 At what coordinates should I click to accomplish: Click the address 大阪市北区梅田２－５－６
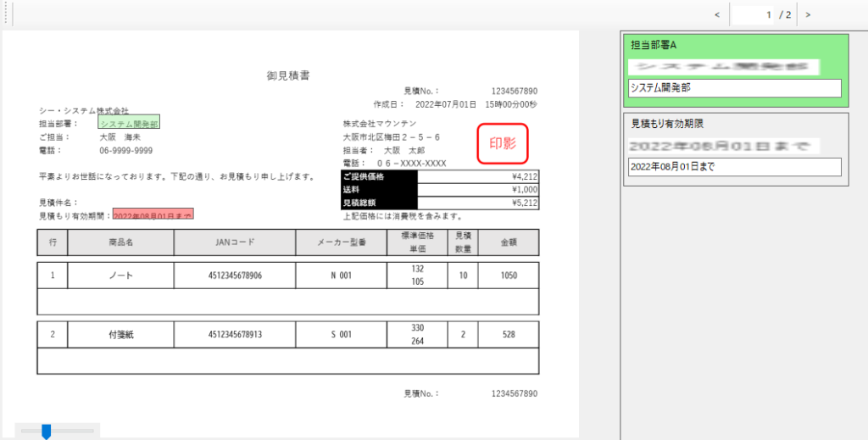click(x=392, y=136)
